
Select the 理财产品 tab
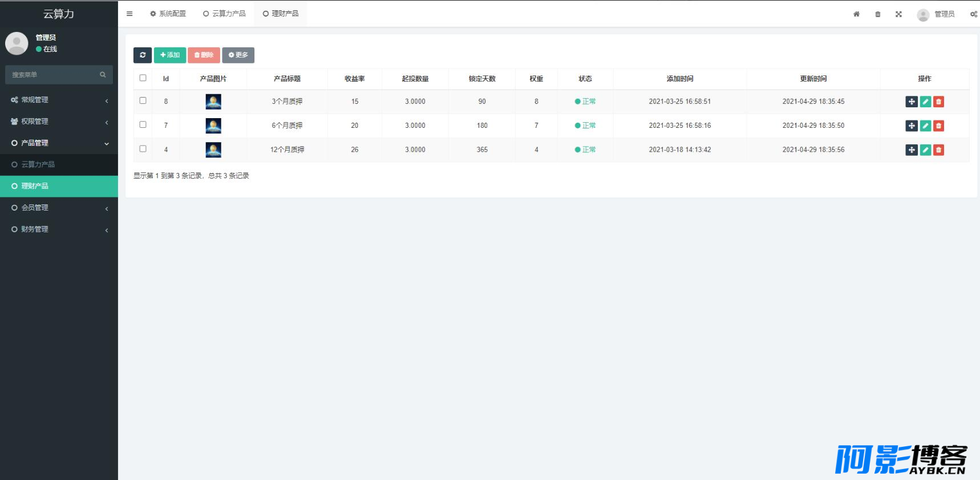pyautogui.click(x=281, y=14)
